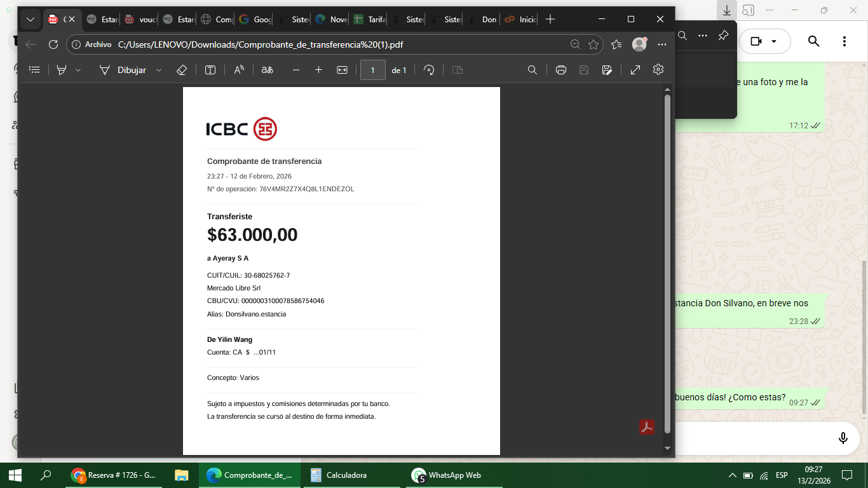868x488 pixels.
Task: Toggle fit to width page view
Action: click(342, 70)
